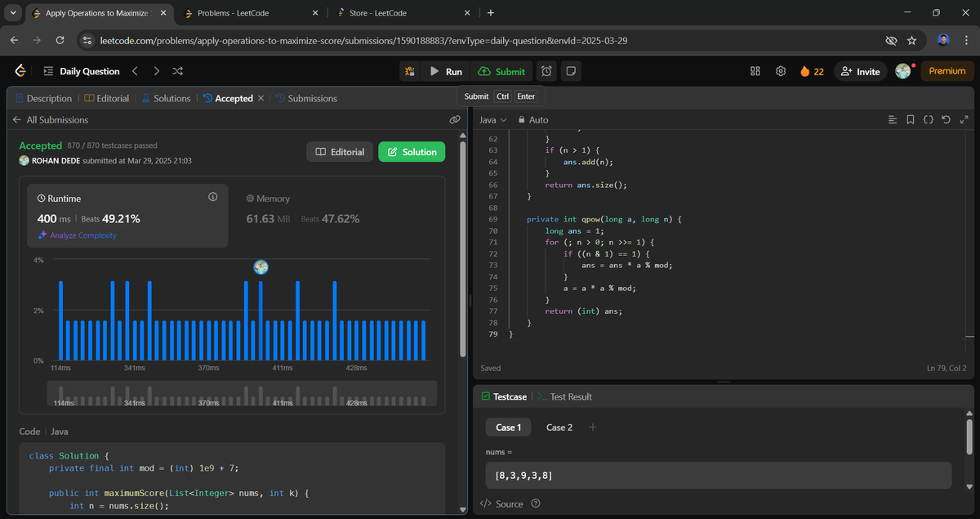Open the Daily Question problem list
The height and width of the screenshot is (519, 980).
[x=81, y=71]
